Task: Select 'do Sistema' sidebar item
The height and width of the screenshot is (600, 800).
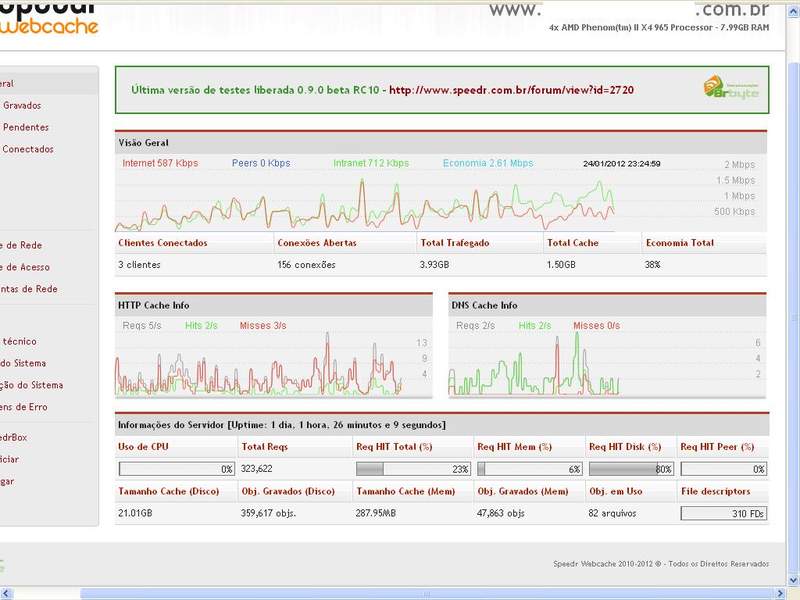Action: (23, 363)
